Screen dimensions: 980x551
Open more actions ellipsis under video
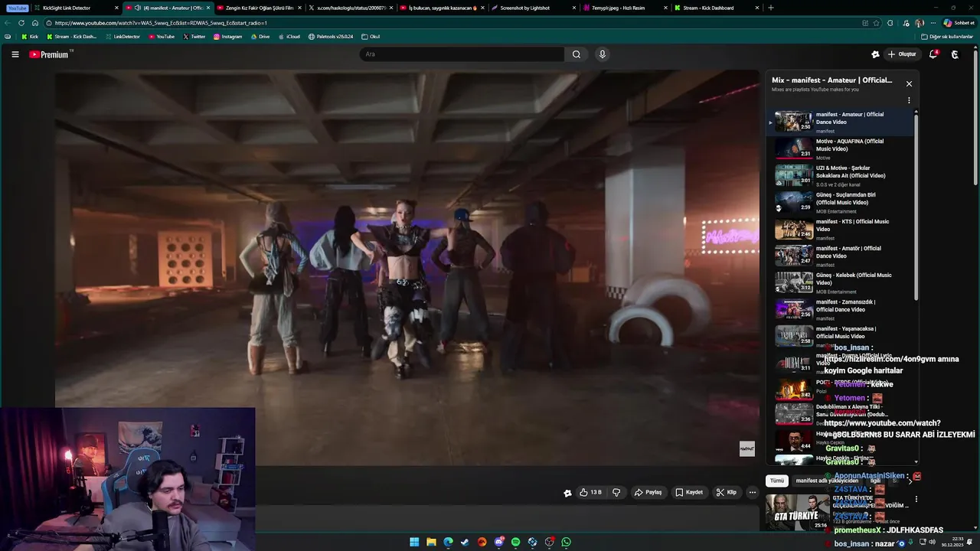pos(753,492)
